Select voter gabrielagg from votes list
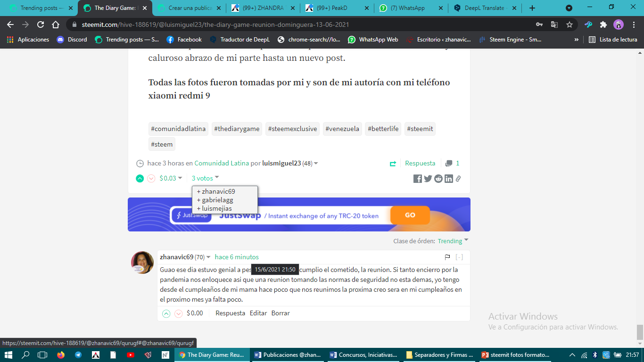644x362 pixels. click(217, 200)
